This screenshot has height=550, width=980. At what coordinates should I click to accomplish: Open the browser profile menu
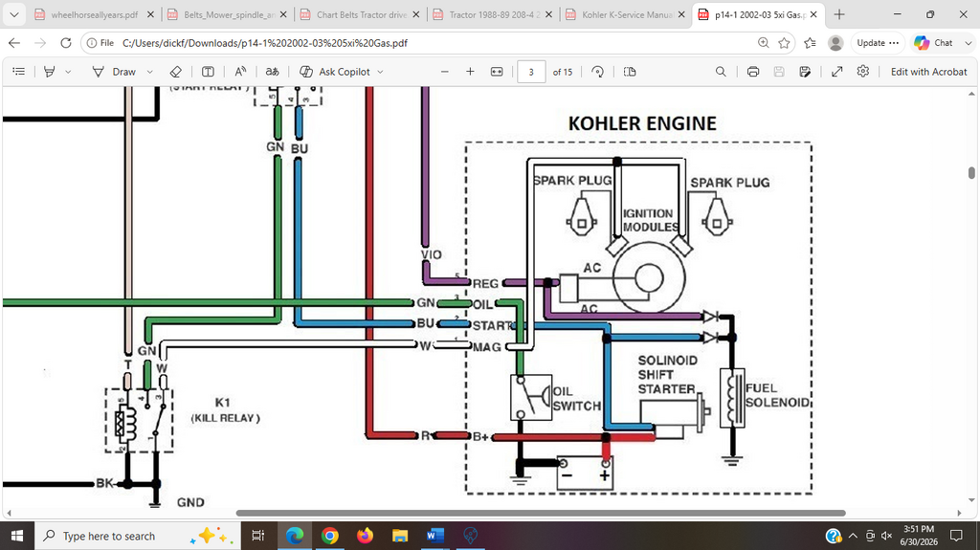click(x=835, y=43)
